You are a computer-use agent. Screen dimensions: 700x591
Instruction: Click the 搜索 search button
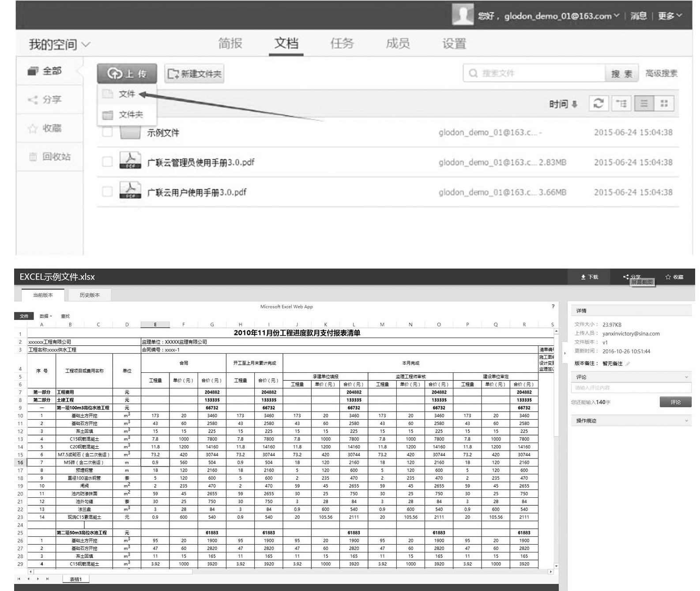[x=622, y=74]
